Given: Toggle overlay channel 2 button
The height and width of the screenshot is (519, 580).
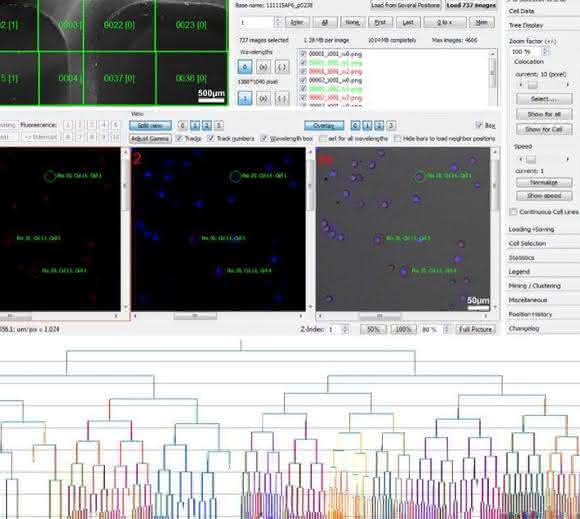Looking at the screenshot, I should coord(379,126).
